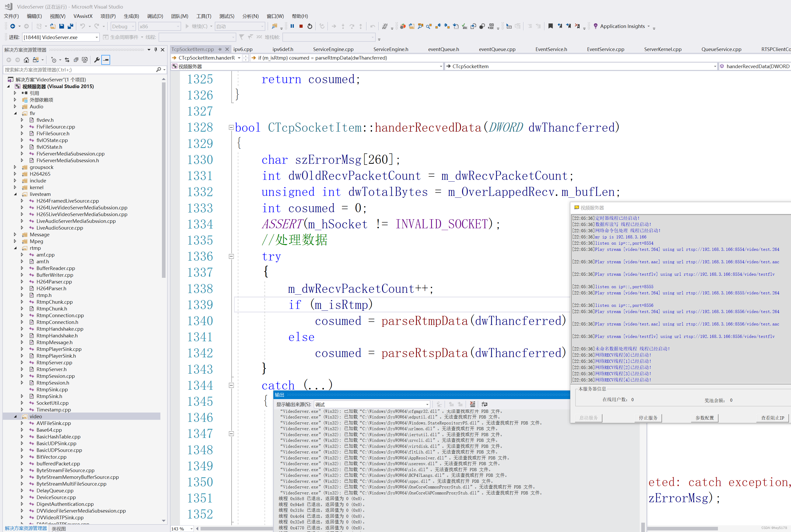Toggle the preview selected items button

point(106,60)
